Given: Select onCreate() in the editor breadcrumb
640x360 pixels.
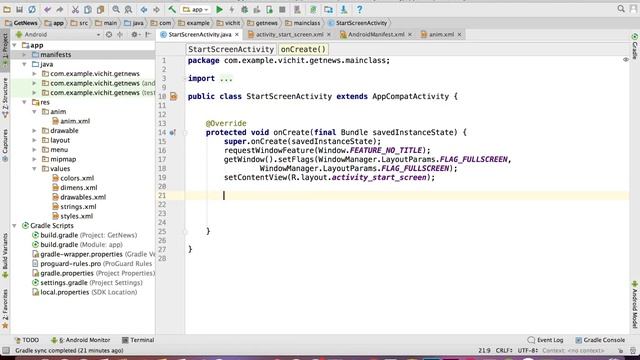Looking at the screenshot, I should 303,49.
